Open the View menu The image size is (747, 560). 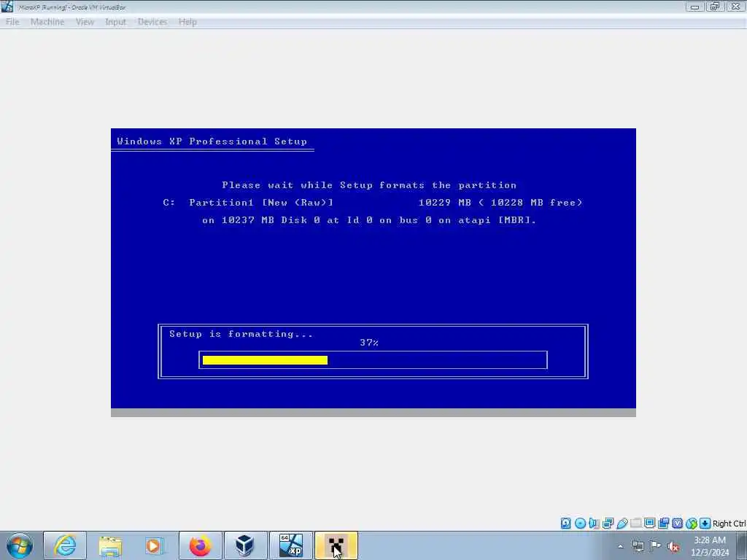click(x=85, y=22)
